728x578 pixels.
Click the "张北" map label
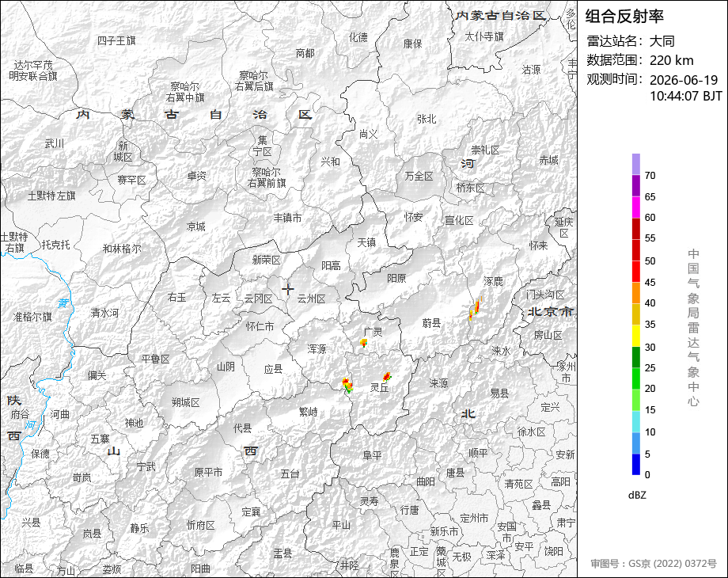click(427, 119)
